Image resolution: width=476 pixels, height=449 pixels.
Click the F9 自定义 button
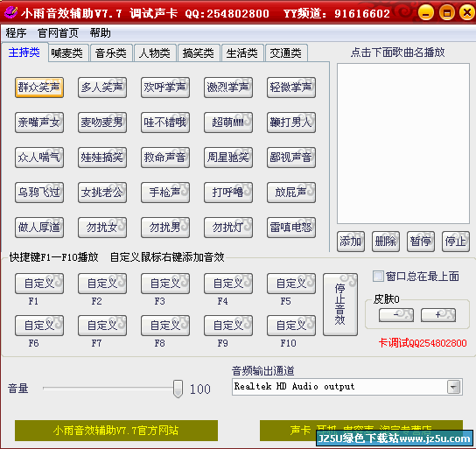click(228, 326)
